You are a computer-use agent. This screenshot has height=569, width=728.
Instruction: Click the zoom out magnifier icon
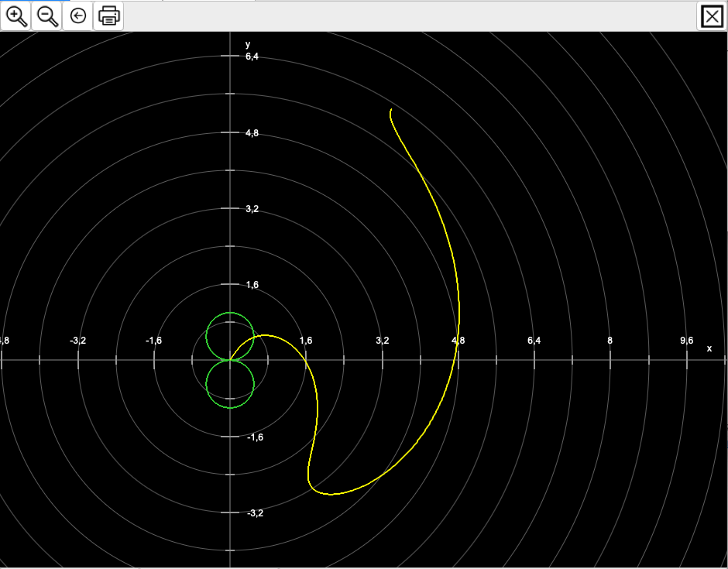tap(47, 15)
